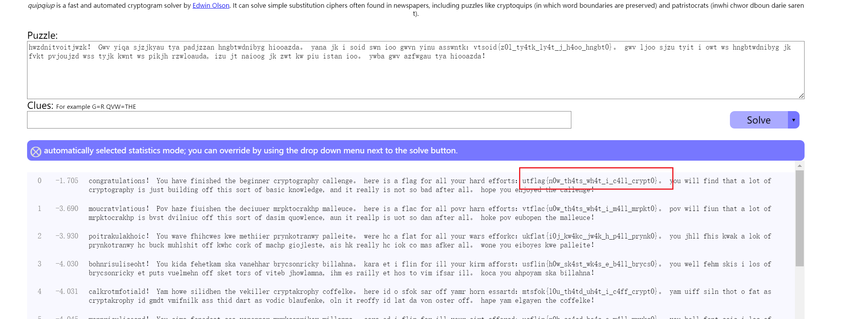Select solution row 1 starting 'moucratvlatious!'

click(411, 213)
